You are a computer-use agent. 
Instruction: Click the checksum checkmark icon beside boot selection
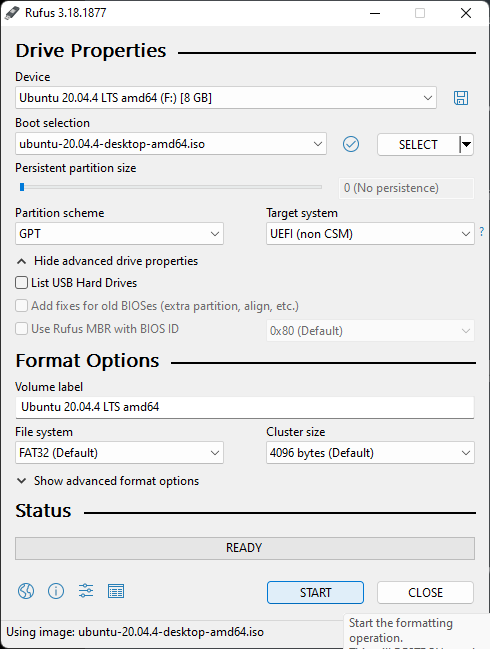click(x=351, y=144)
